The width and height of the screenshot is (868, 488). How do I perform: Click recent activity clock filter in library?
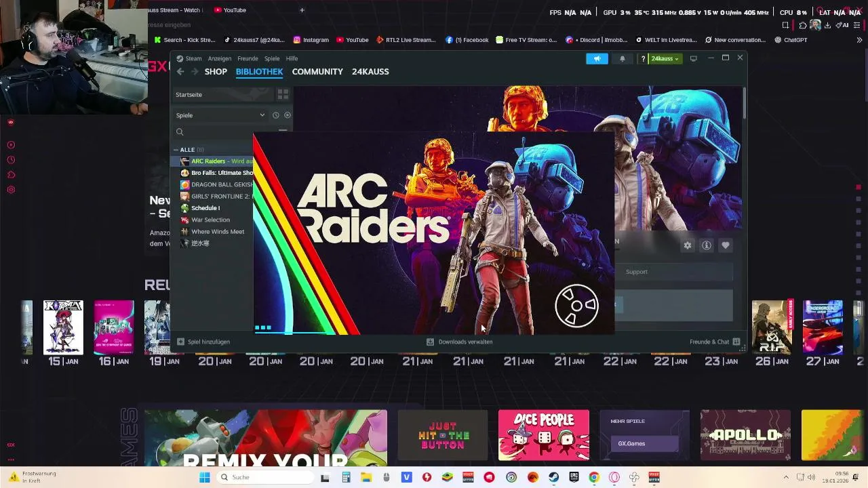[275, 115]
